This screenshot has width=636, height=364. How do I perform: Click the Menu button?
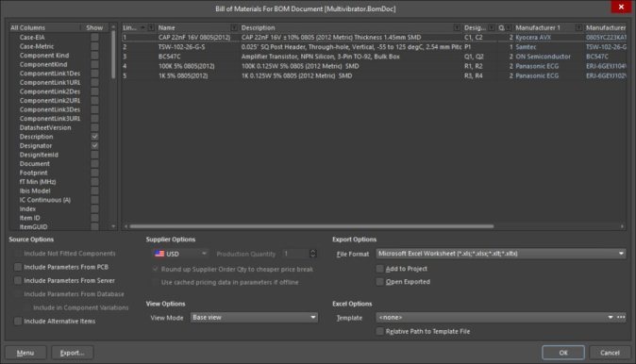[x=25, y=353]
